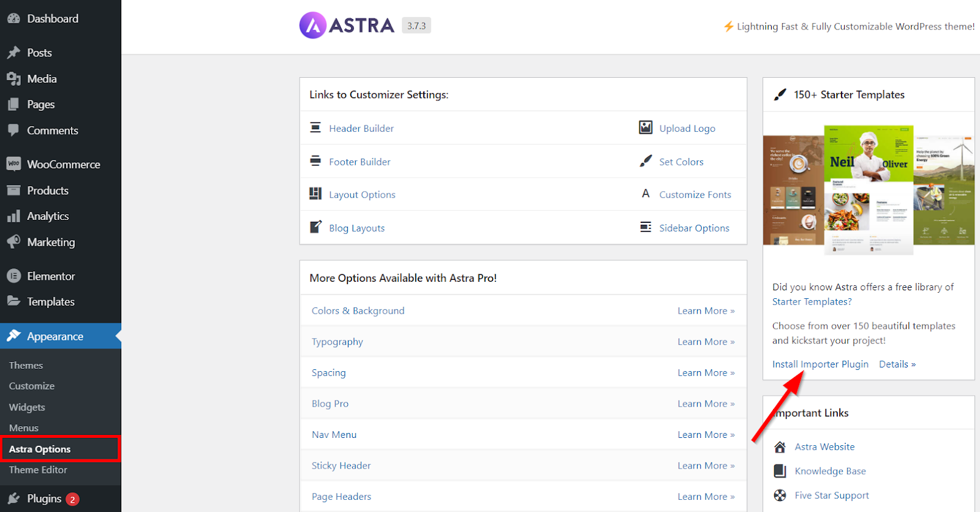Open the starter templates Details link

(x=897, y=364)
